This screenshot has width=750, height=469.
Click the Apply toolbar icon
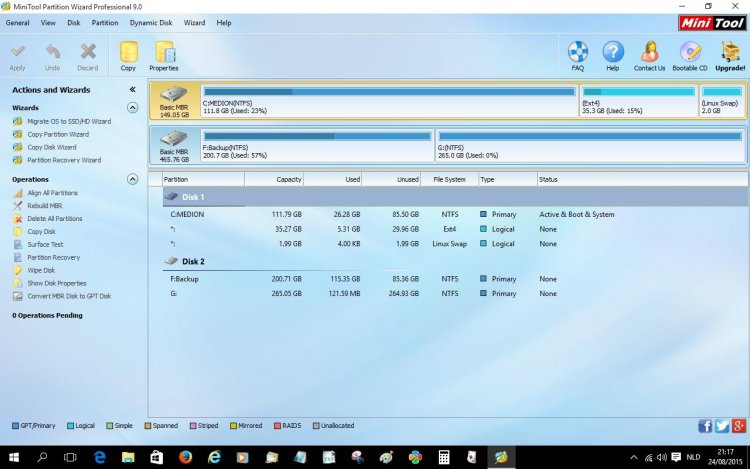tap(17, 52)
